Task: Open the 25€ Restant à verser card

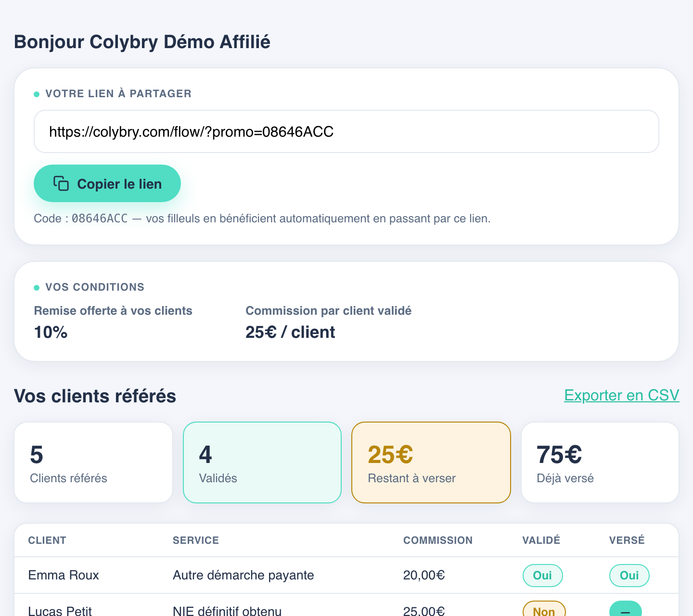Action: pos(431,462)
